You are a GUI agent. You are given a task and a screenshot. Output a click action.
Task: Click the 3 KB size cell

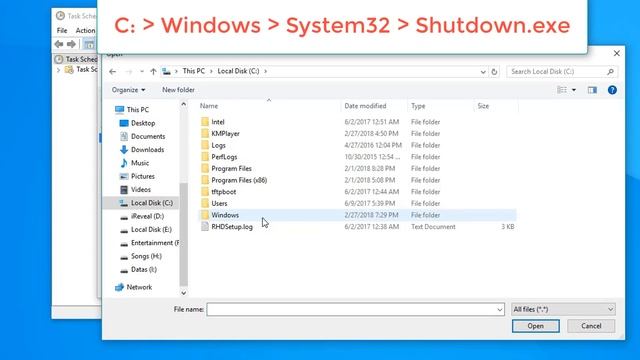[x=507, y=227]
